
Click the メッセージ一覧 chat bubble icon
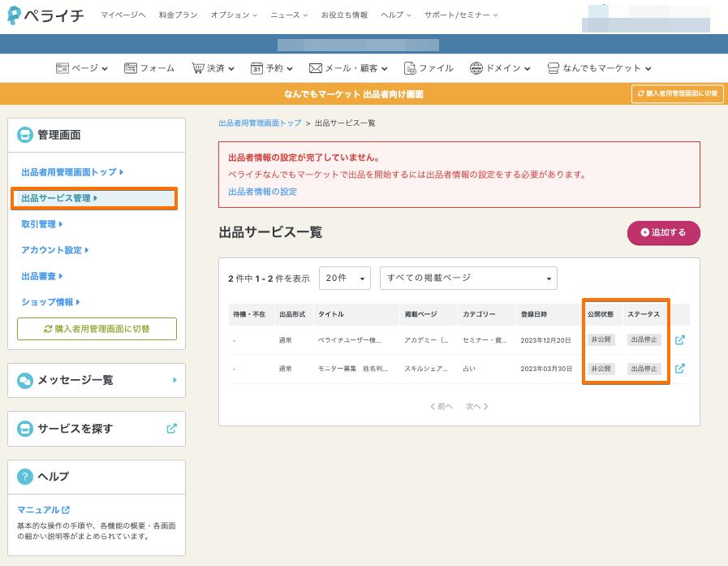coord(25,380)
